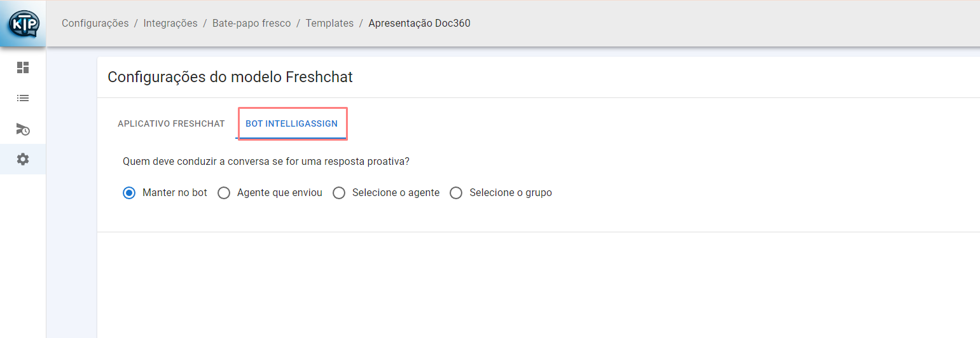Screen dimensions: 980x338
Task: Go to Configurações in the breadcrumb
Action: (x=95, y=24)
